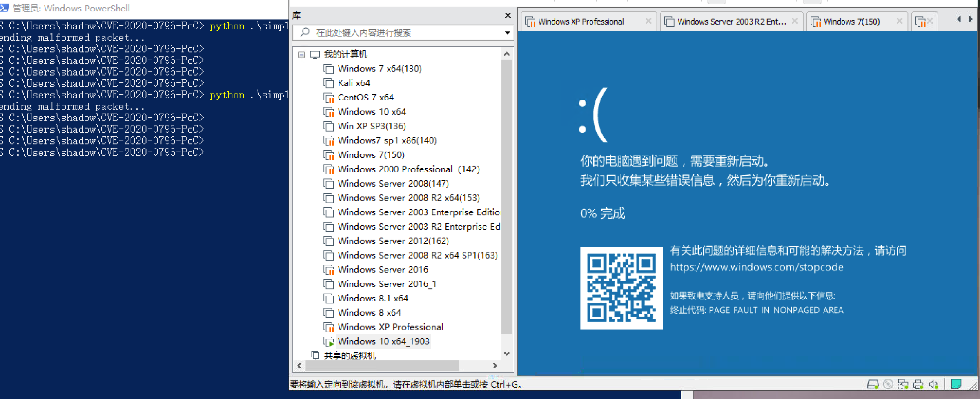Click the CD/DVD drive status icon
The width and height of the screenshot is (980, 399).
click(888, 384)
